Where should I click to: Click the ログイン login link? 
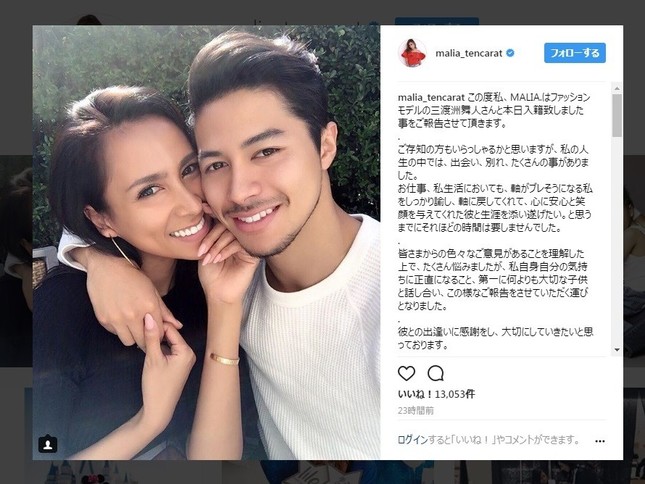point(413,440)
